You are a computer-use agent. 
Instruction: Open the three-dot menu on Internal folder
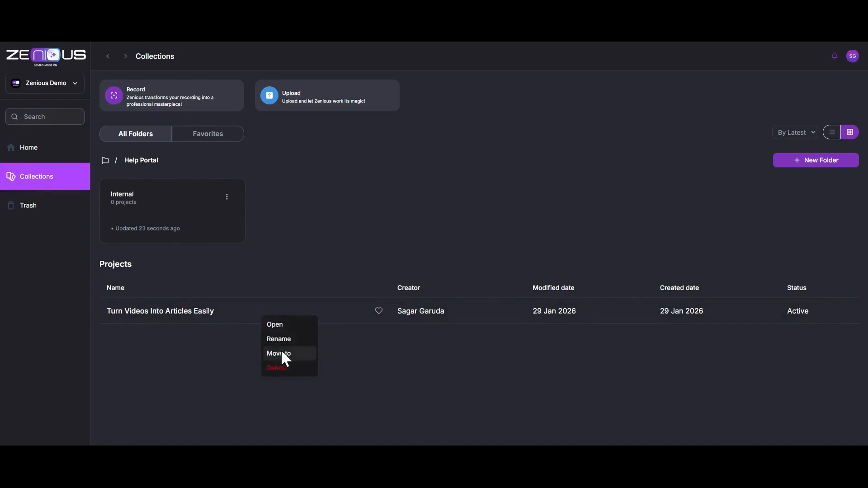[x=227, y=197]
